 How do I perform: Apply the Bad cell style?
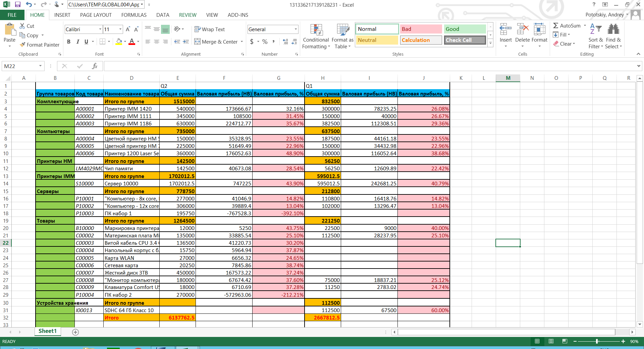point(421,29)
